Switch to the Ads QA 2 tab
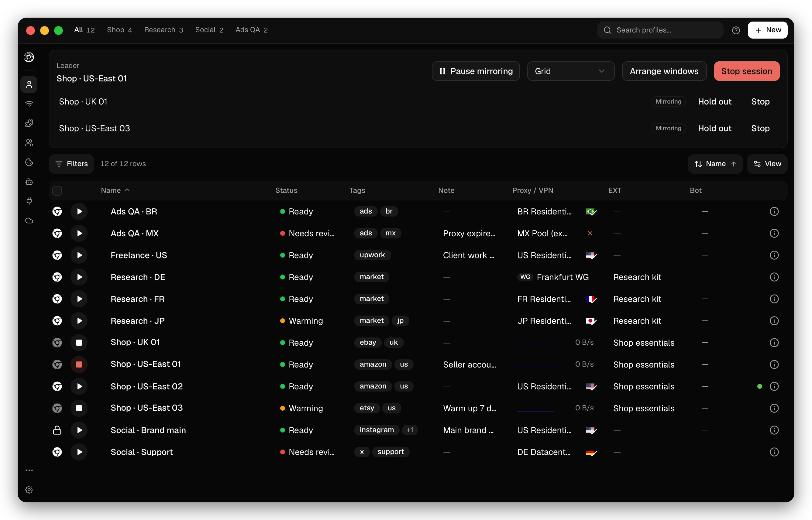Screen dimensions: 812x520 pos(251,30)
